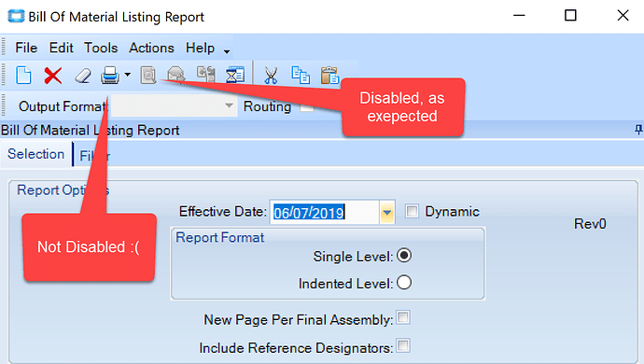Screen dimensions: 644x364
Task: Click the Report Format group label
Action: click(219, 237)
